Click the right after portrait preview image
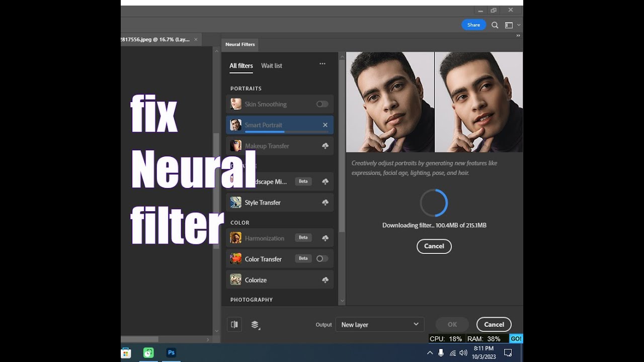The width and height of the screenshot is (644, 362). point(479,102)
